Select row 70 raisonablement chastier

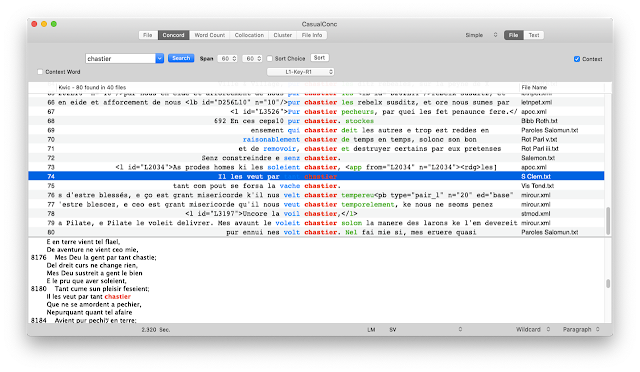point(316,140)
